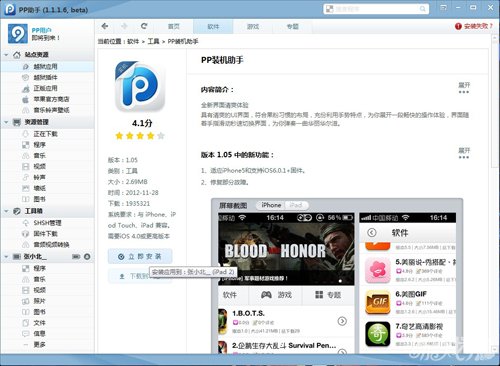Click the PP user avatar
This screenshot has width=500, height=366.
(x=18, y=33)
